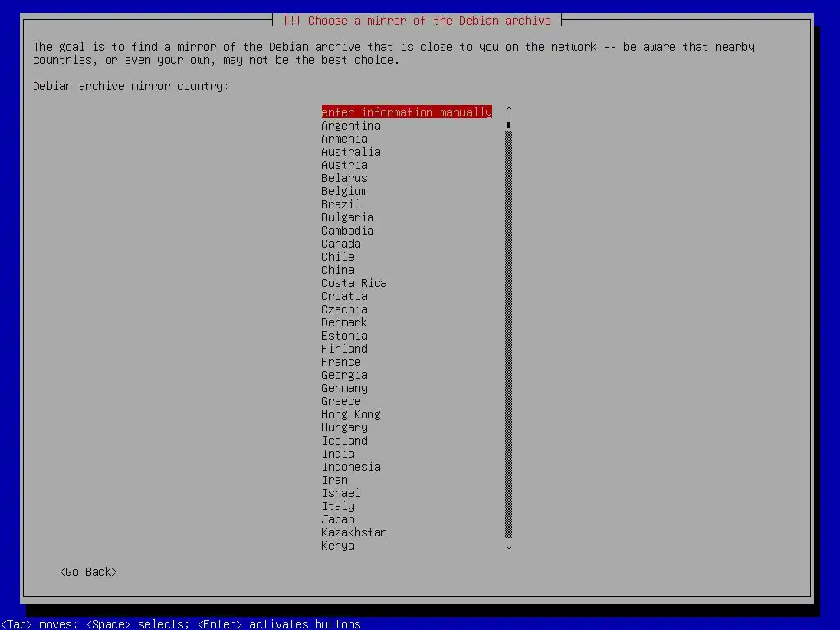Choose Iran mirror country
Screen dimensions: 840x630
[335, 479]
